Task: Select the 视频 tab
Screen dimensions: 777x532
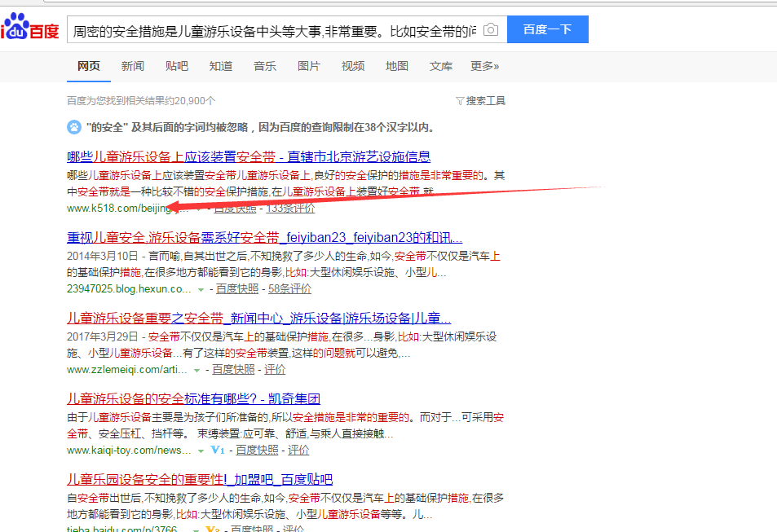Action: click(353, 66)
